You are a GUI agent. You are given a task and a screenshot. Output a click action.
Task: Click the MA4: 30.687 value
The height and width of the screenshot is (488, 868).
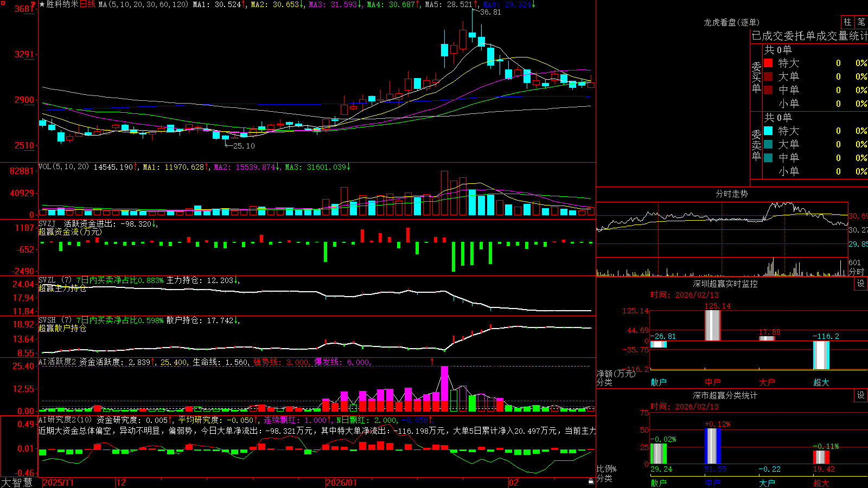click(391, 4)
